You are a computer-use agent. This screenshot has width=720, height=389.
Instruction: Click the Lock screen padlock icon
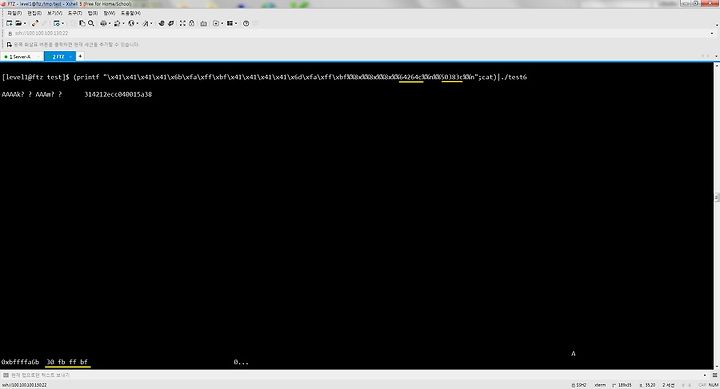click(x=191, y=23)
